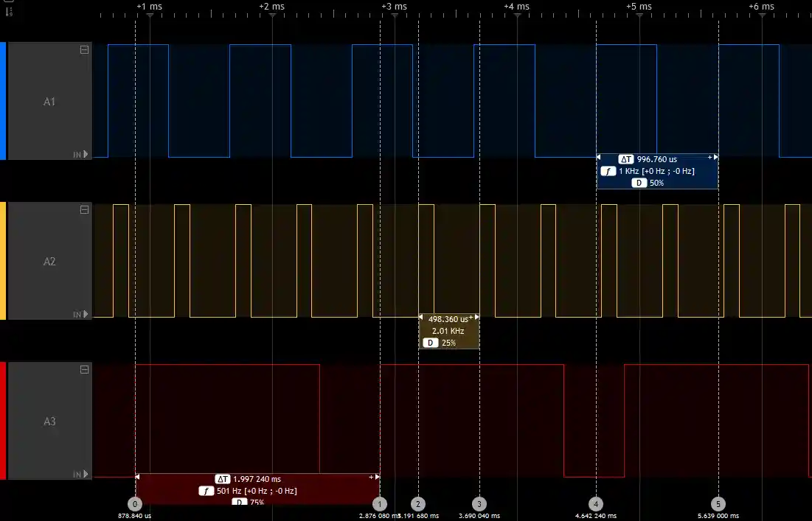Click the ΔT badge in the blue A1 measurement
The height and width of the screenshot is (521, 812).
click(x=626, y=159)
